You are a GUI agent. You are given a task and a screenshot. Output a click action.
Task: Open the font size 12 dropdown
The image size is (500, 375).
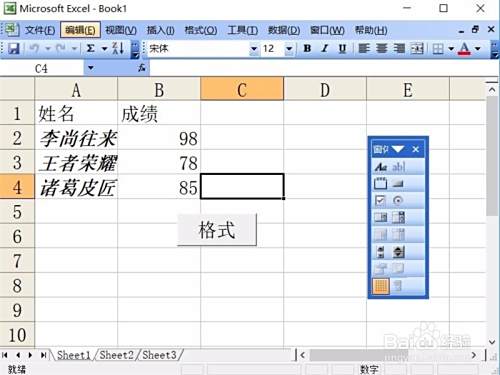pyautogui.click(x=289, y=49)
